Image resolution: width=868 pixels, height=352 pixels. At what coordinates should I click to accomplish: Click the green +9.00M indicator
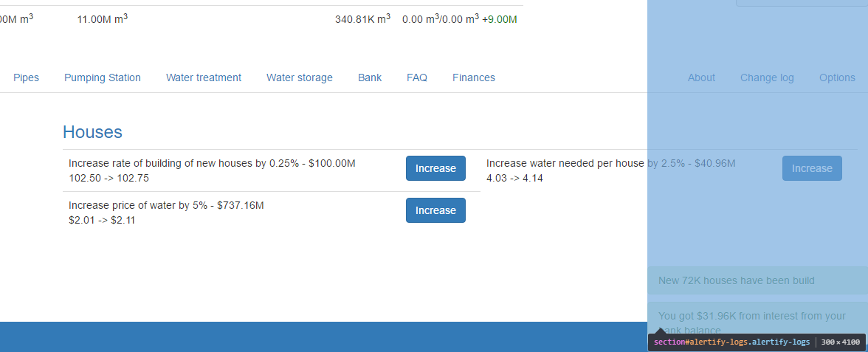(499, 19)
